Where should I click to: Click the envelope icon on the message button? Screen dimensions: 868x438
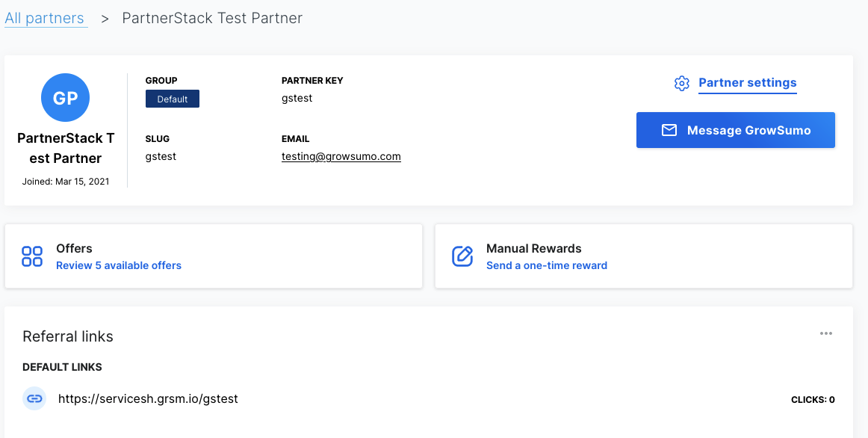tap(669, 130)
